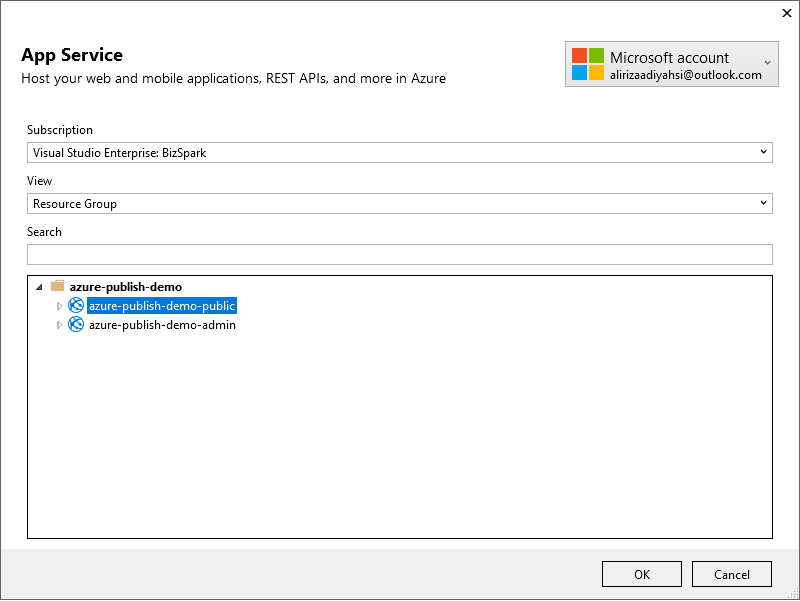Dismiss dialog with Cancel button
Viewport: 800px width, 601px height.
click(x=732, y=574)
